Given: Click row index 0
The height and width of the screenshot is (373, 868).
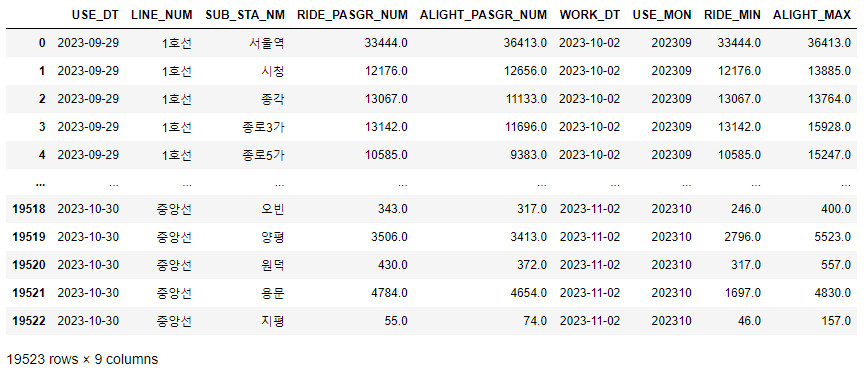Looking at the screenshot, I should (42, 43).
